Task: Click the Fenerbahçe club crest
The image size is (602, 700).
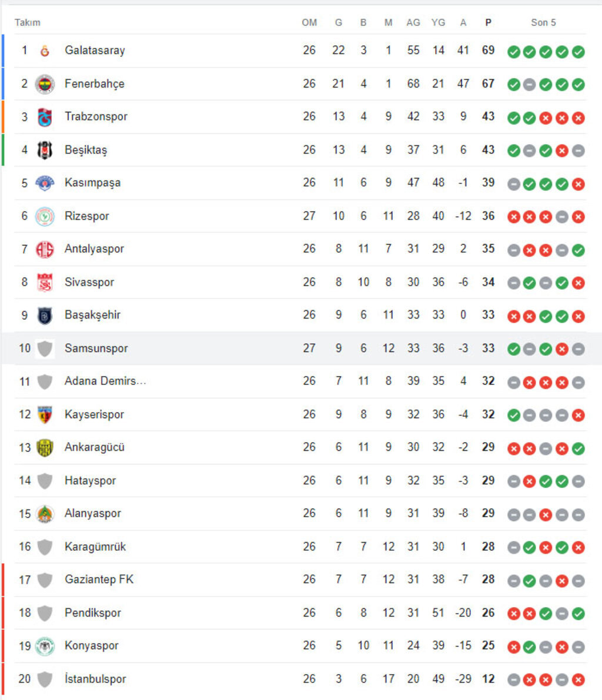Action: click(45, 84)
